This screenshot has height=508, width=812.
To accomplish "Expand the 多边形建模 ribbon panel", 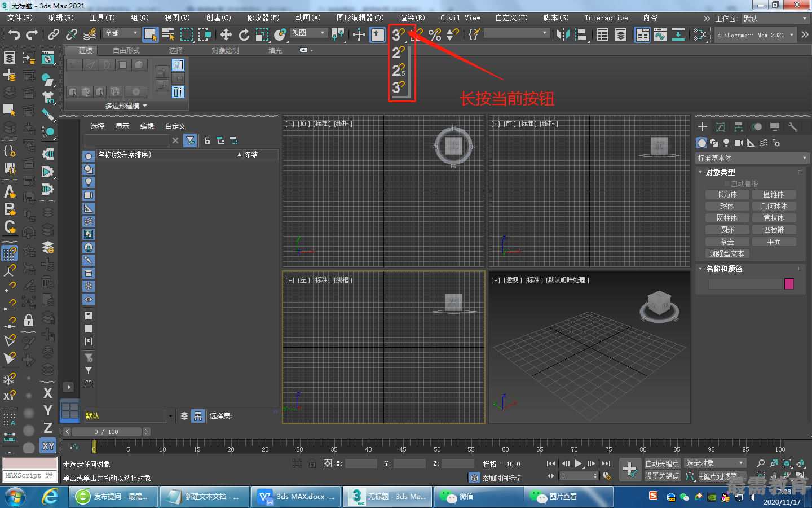I will (126, 106).
